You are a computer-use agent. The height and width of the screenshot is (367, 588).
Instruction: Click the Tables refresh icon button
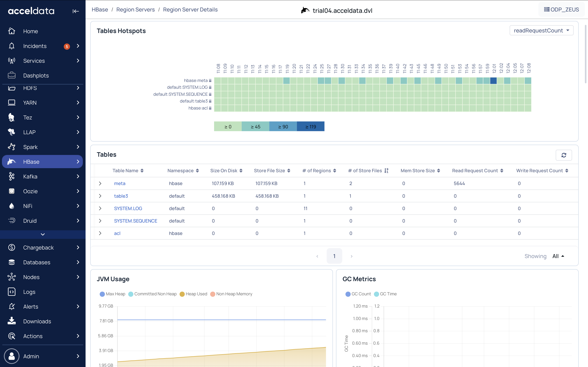564,155
